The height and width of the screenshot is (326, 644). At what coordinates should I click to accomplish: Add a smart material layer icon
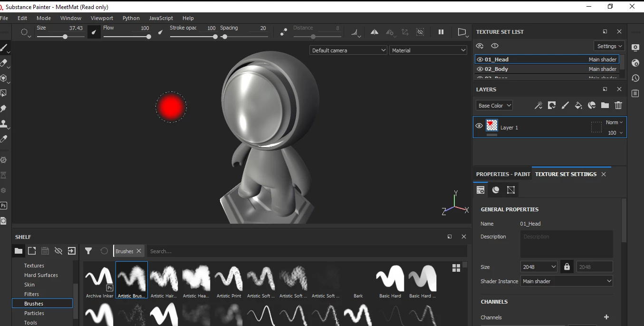coord(592,105)
